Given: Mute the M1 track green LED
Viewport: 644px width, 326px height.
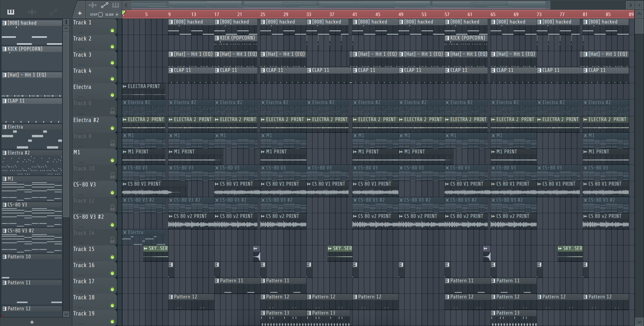Looking at the screenshot, I should click(x=112, y=161).
